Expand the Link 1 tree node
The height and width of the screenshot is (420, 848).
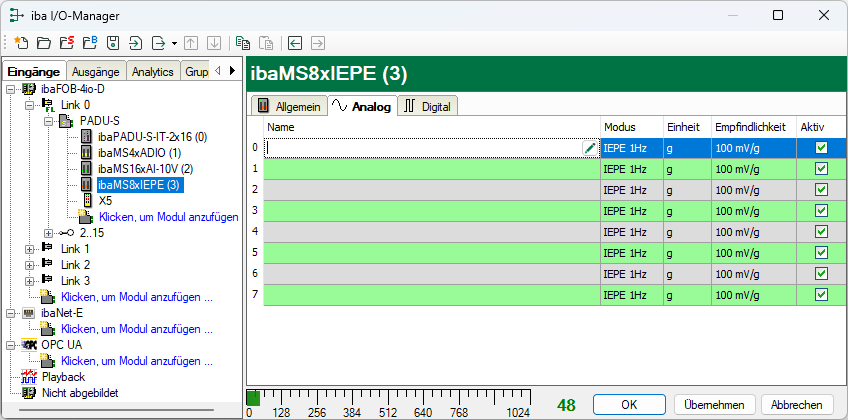[x=30, y=249]
